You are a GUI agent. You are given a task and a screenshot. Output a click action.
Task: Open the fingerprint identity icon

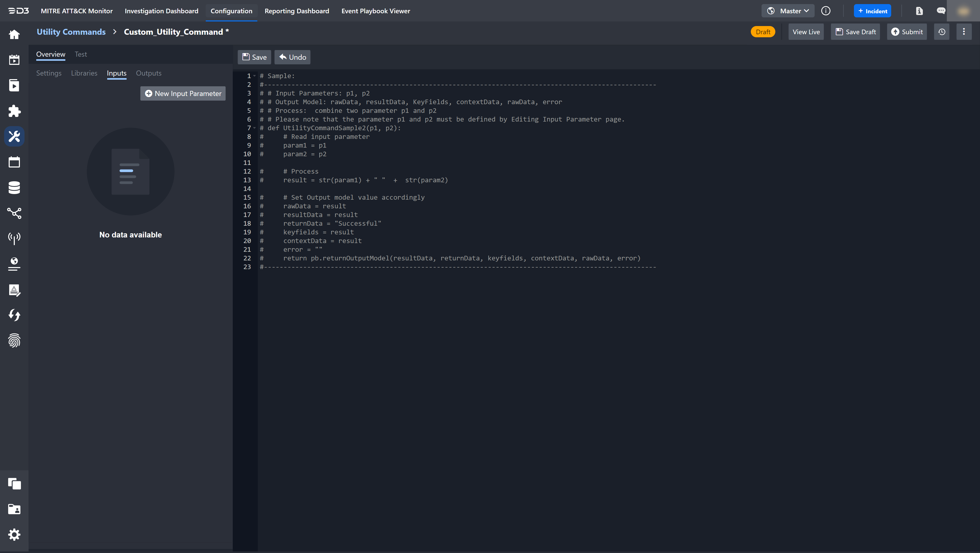(14, 341)
